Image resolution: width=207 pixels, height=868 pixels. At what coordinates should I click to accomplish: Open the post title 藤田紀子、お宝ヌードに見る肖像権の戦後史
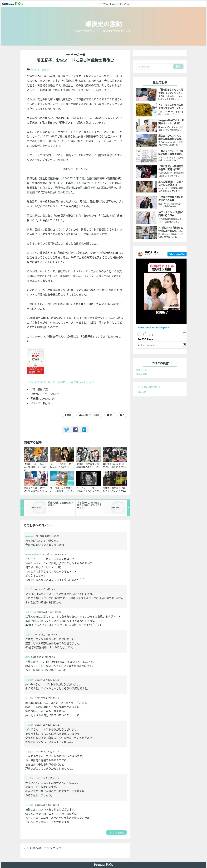pyautogui.click(x=75, y=60)
